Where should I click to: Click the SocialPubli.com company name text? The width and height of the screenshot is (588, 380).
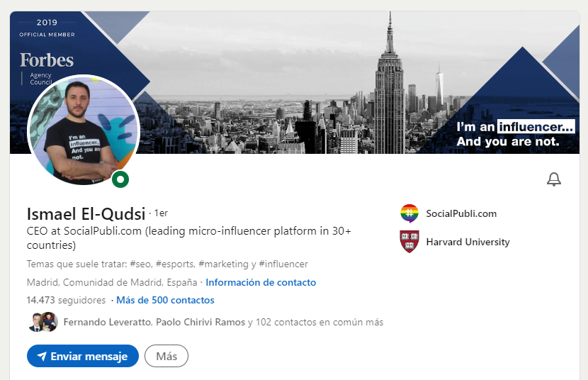click(x=461, y=213)
